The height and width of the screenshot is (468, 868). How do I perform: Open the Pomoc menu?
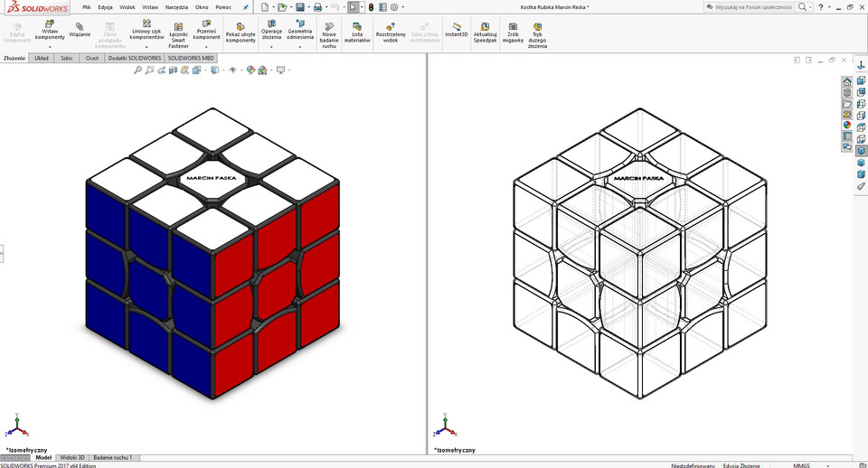pyautogui.click(x=223, y=7)
